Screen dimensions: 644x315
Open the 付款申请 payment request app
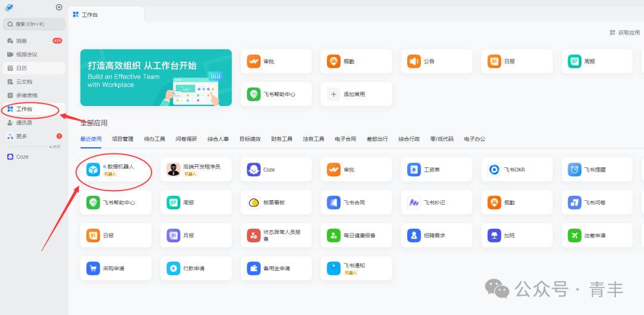[196, 268]
